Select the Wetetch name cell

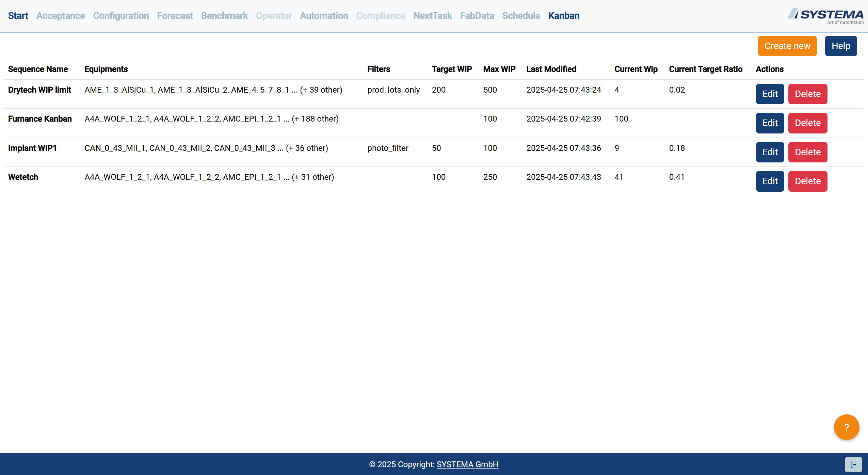tap(23, 177)
